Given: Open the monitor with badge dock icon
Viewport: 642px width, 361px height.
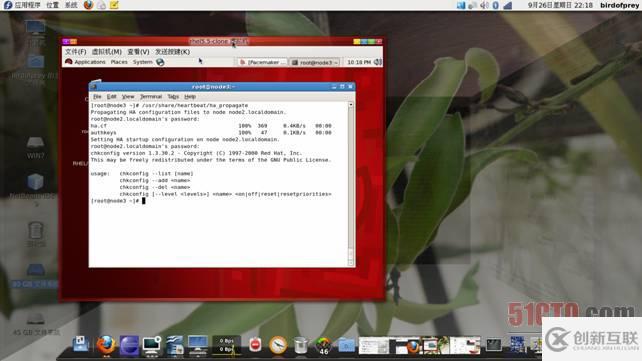Looking at the screenshot, I should [x=151, y=345].
